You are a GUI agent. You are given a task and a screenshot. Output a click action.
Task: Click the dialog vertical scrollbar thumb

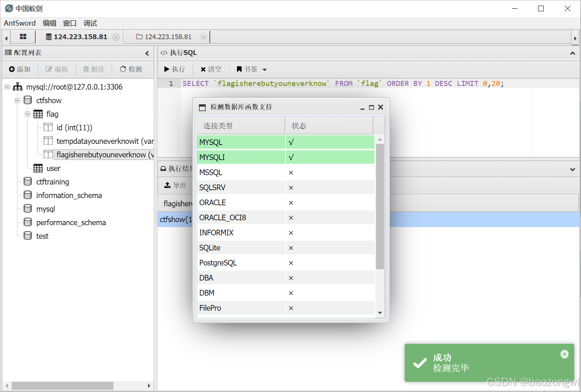[x=380, y=206]
